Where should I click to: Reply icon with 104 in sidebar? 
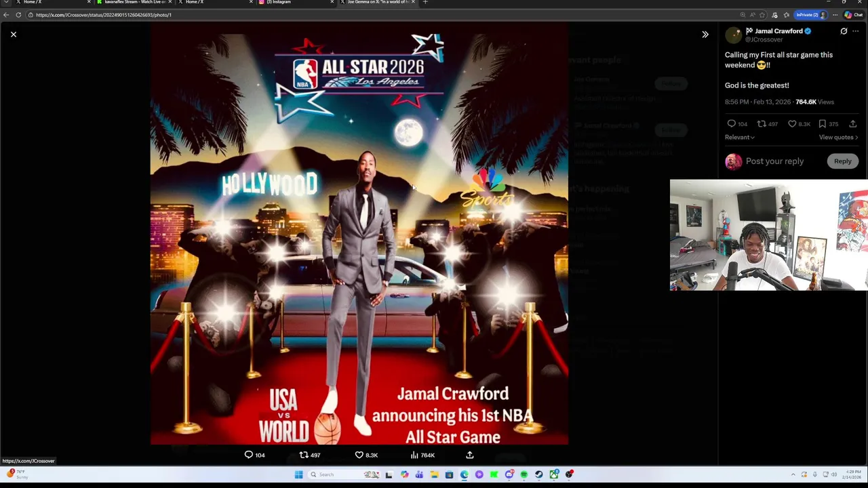click(x=737, y=124)
